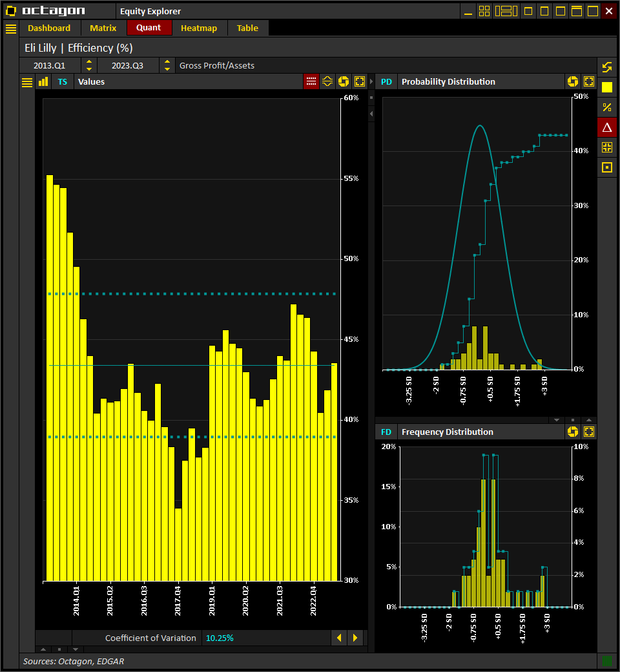Switch to the Matrix tab
This screenshot has height=672, width=620.
(103, 28)
